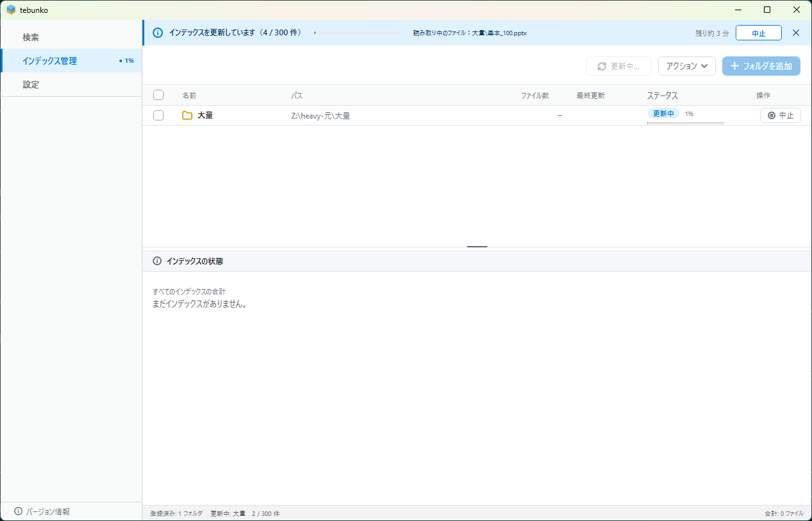The image size is (812, 521).
Task: Toggle the select-all checkbox in the table header
Action: [158, 95]
